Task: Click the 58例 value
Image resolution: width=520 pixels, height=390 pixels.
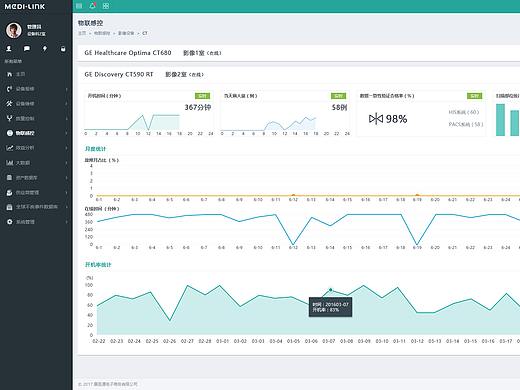Action: [339, 107]
